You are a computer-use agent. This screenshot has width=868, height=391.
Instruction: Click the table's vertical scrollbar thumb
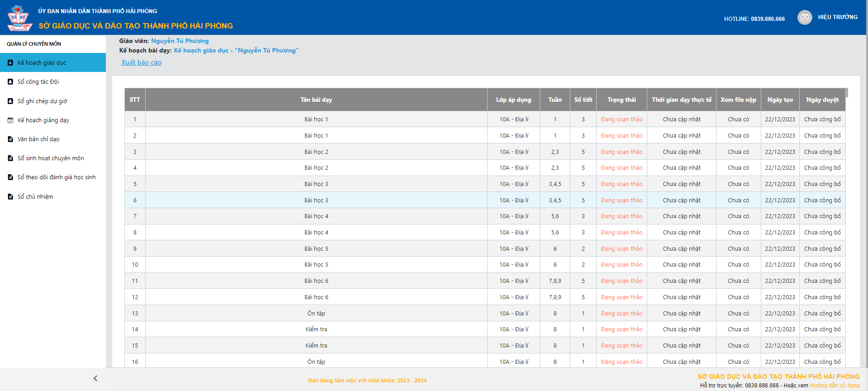[847, 93]
